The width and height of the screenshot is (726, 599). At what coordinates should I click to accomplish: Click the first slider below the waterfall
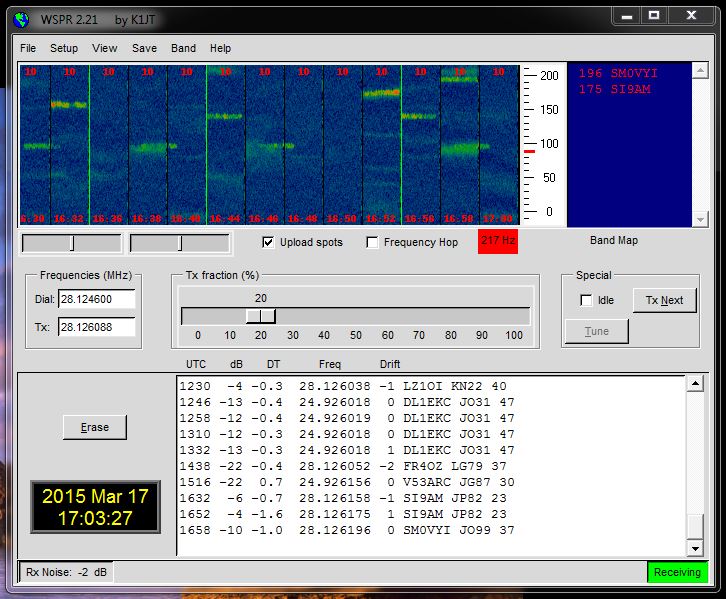71,243
